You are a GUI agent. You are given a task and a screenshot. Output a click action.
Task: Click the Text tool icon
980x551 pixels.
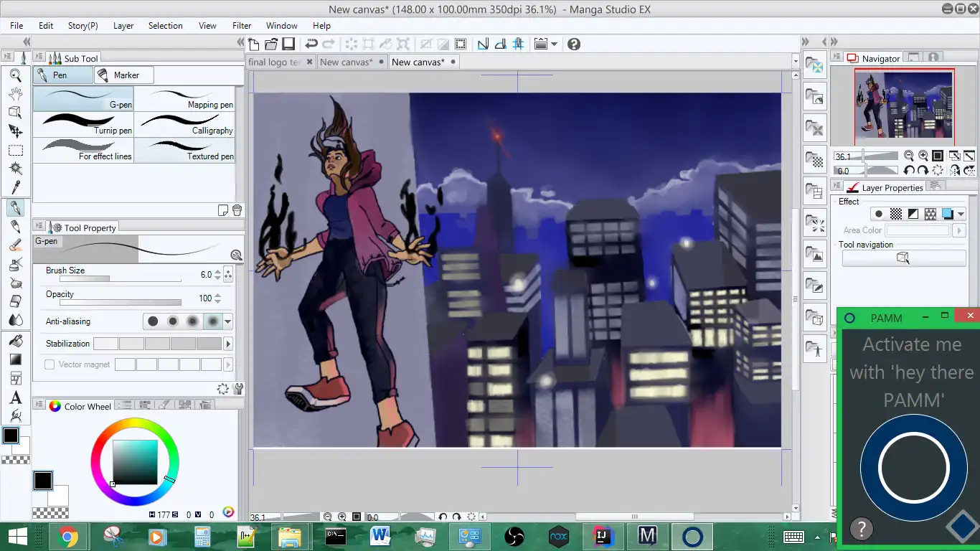(15, 397)
